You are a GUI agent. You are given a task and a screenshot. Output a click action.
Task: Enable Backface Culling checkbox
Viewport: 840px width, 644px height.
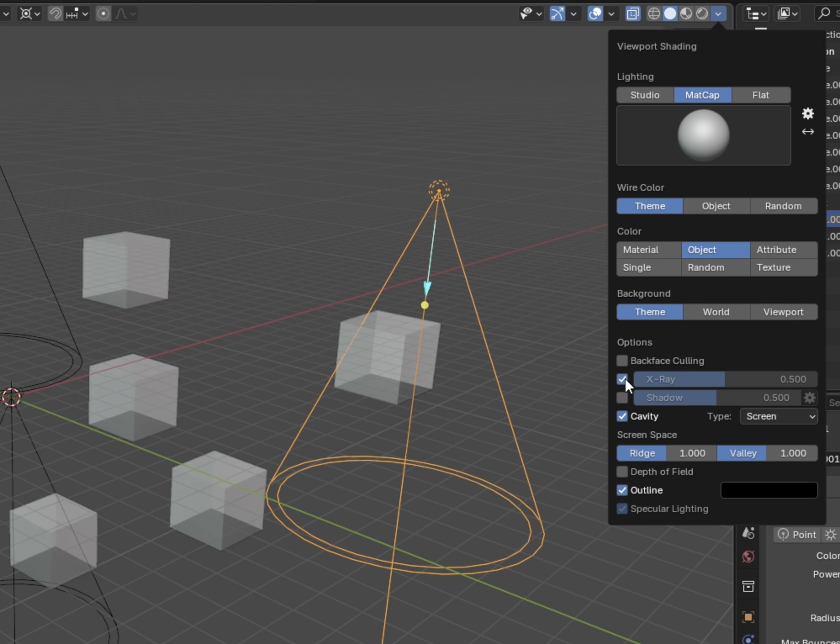tap(622, 361)
